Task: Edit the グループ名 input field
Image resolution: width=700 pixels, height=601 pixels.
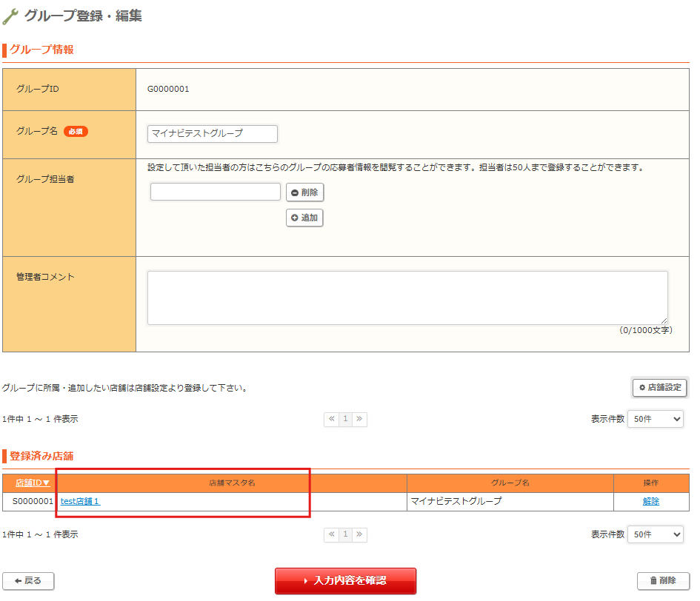Action: pyautogui.click(x=213, y=133)
